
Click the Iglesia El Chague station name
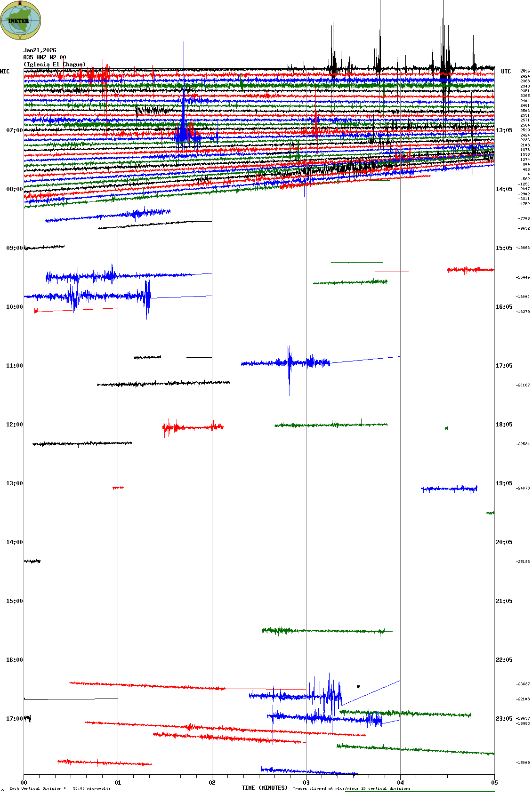55,64
